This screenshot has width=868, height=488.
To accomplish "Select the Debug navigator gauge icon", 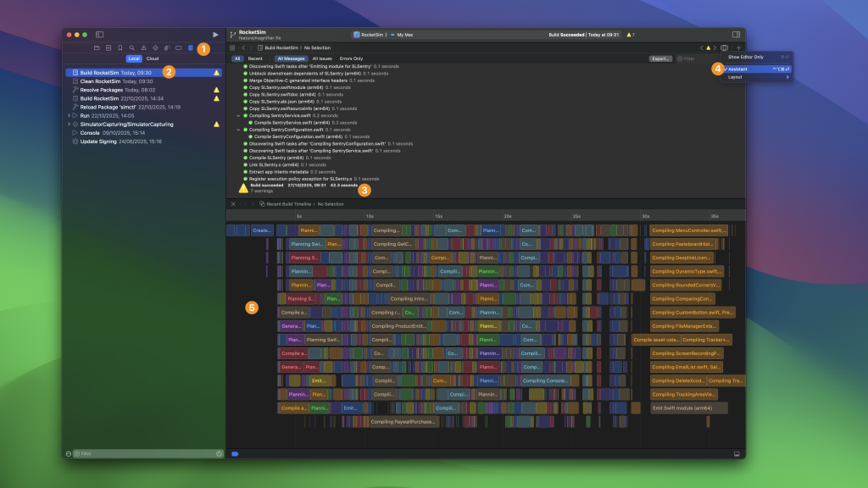I will click(166, 48).
